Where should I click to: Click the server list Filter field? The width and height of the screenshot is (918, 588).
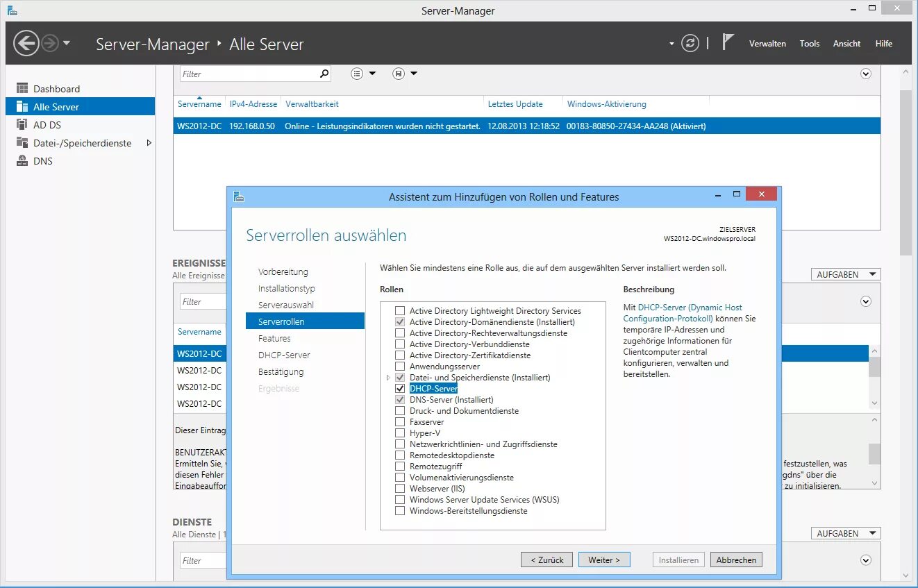click(x=249, y=74)
